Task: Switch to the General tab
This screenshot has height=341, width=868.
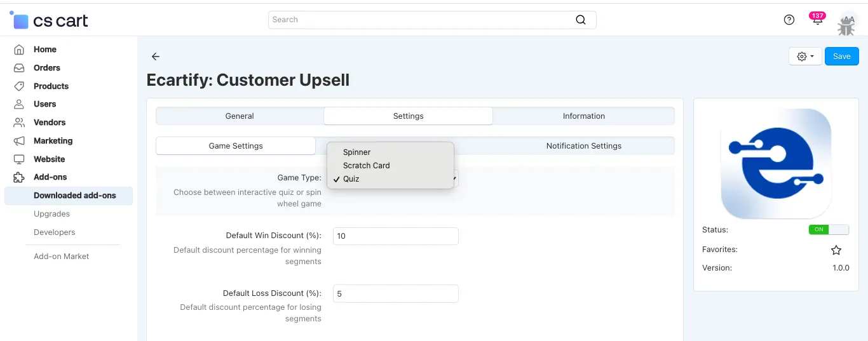Action: pos(240,116)
